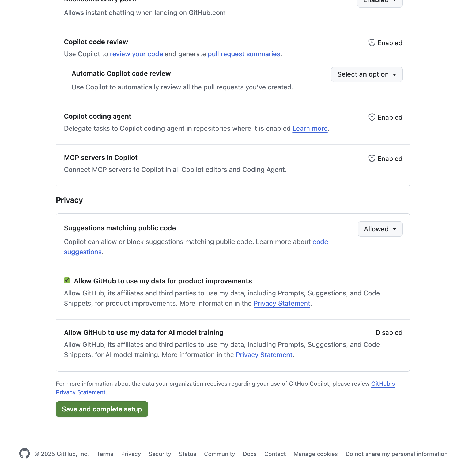
Task: Click 'Do not share my personal information'
Action: point(396,454)
